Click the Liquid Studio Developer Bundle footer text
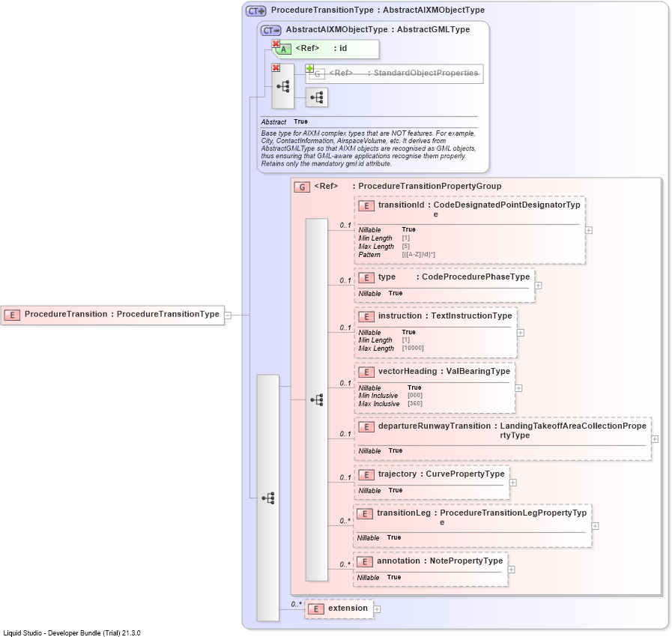The height and width of the screenshot is (637, 672). [72, 633]
